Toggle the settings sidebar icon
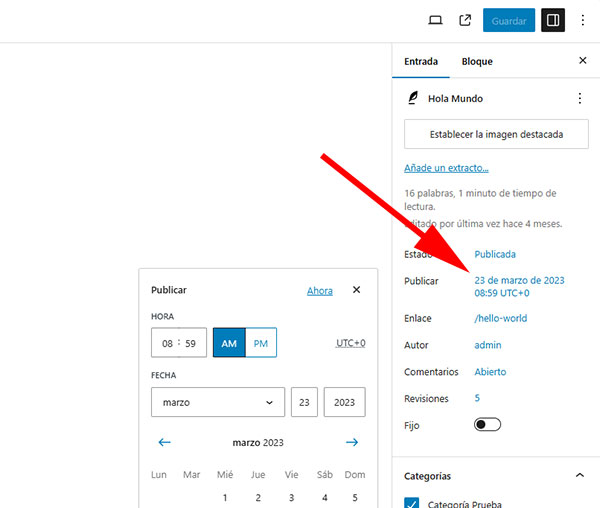The height and width of the screenshot is (508, 600). click(x=553, y=20)
